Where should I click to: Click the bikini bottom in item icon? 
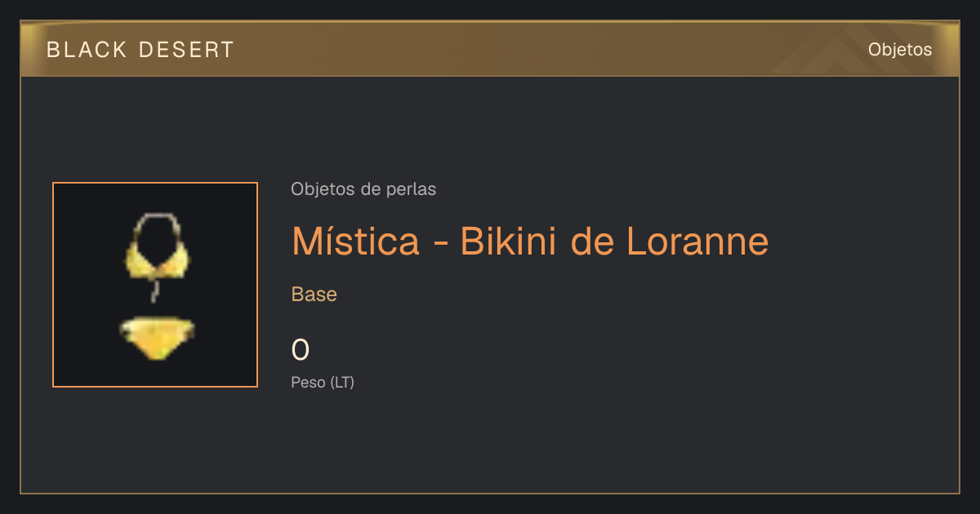click(x=157, y=339)
